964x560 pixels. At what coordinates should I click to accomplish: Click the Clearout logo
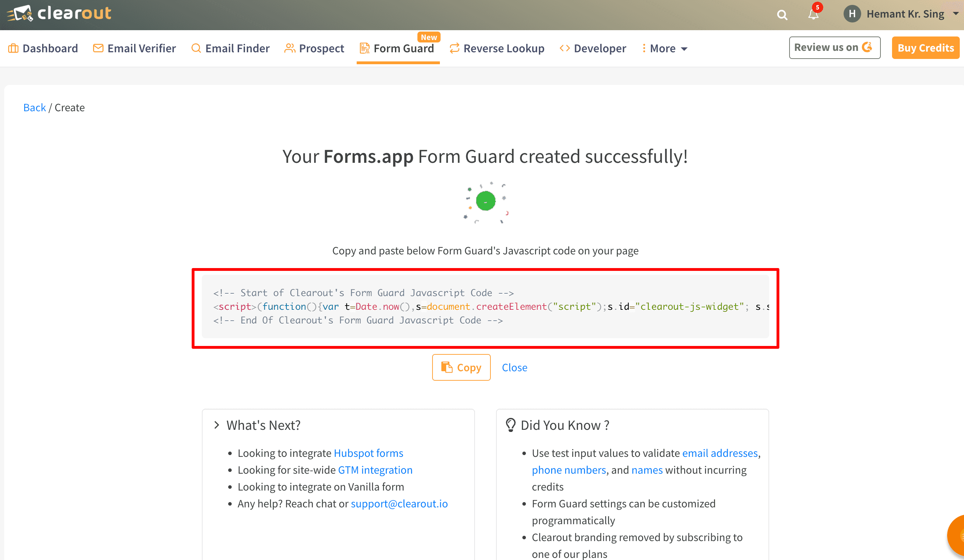tap(59, 14)
